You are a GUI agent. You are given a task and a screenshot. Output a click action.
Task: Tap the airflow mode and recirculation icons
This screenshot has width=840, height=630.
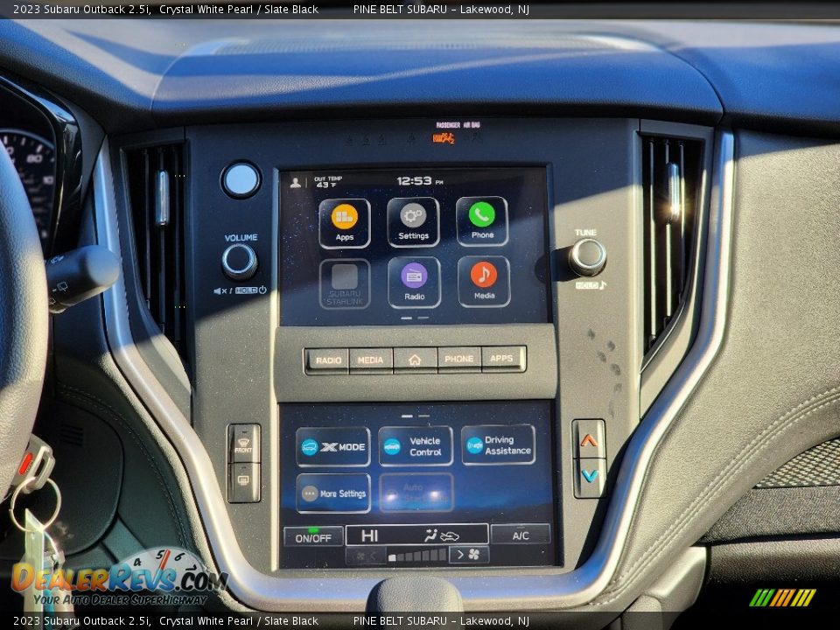442,535
